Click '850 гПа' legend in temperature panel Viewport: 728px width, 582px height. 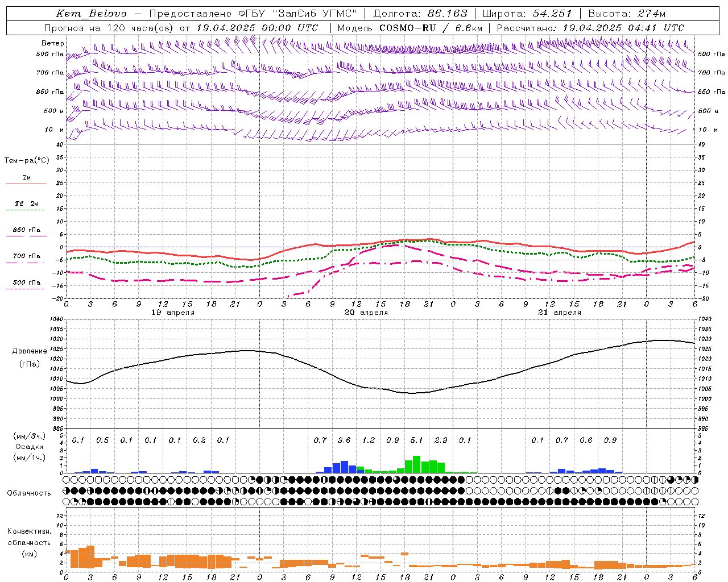pyautogui.click(x=27, y=230)
